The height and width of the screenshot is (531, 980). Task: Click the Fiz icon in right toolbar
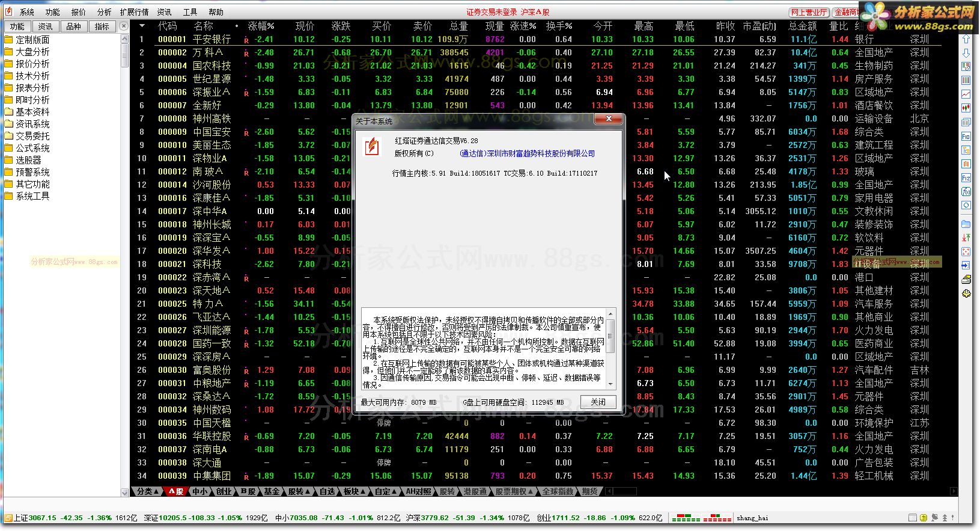[x=966, y=178]
